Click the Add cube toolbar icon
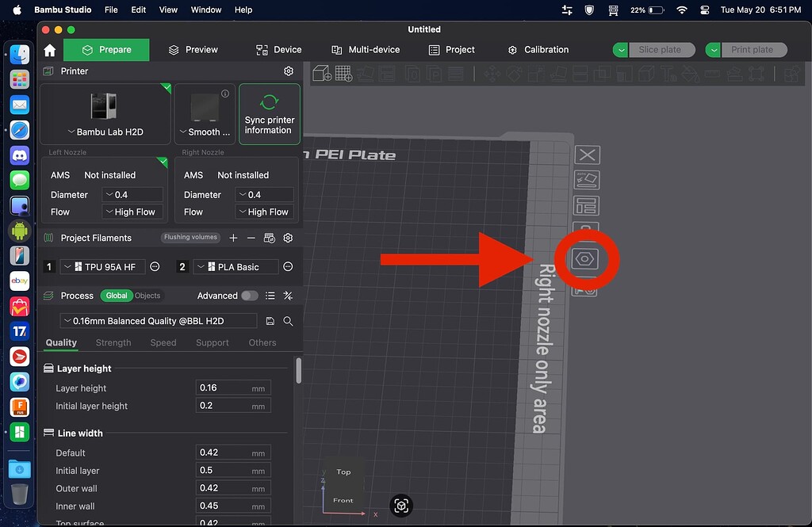812x527 pixels. (x=321, y=74)
